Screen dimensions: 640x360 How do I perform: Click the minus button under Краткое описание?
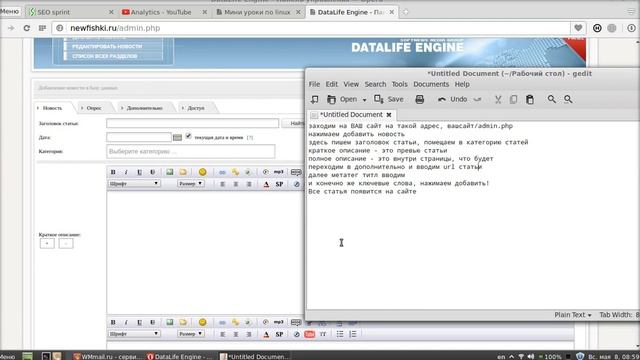coord(66,244)
